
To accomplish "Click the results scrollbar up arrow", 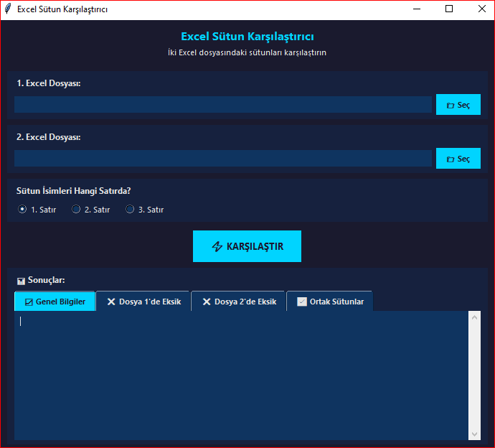I will coord(474,317).
